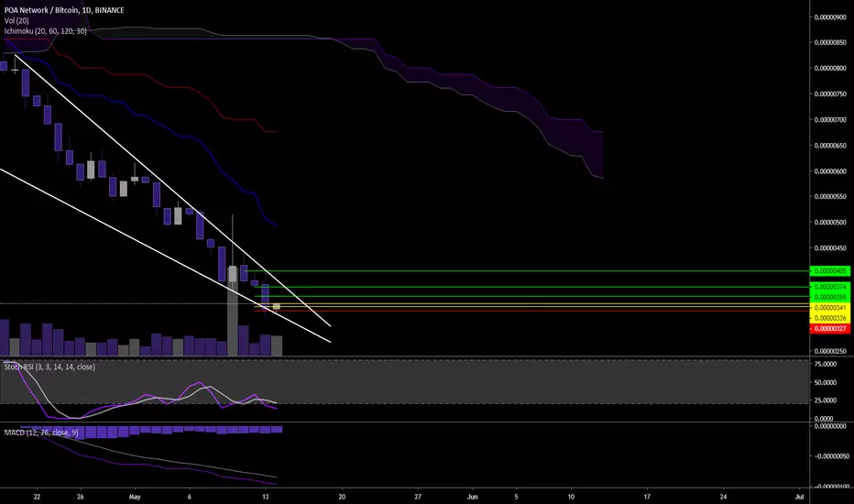Image resolution: width=854 pixels, height=504 pixels.
Task: Click the date 20 on time axis
Action: pos(342,497)
